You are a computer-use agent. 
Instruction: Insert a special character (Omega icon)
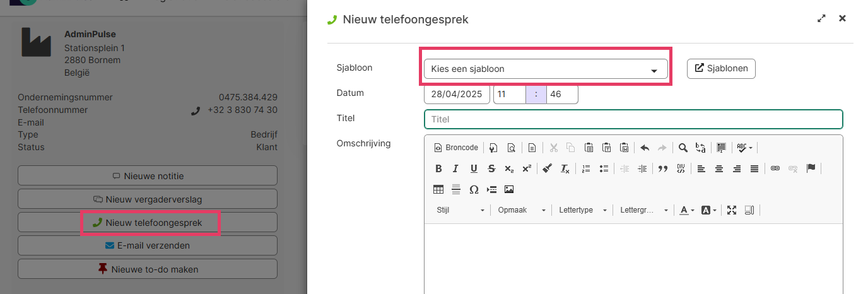tap(474, 189)
